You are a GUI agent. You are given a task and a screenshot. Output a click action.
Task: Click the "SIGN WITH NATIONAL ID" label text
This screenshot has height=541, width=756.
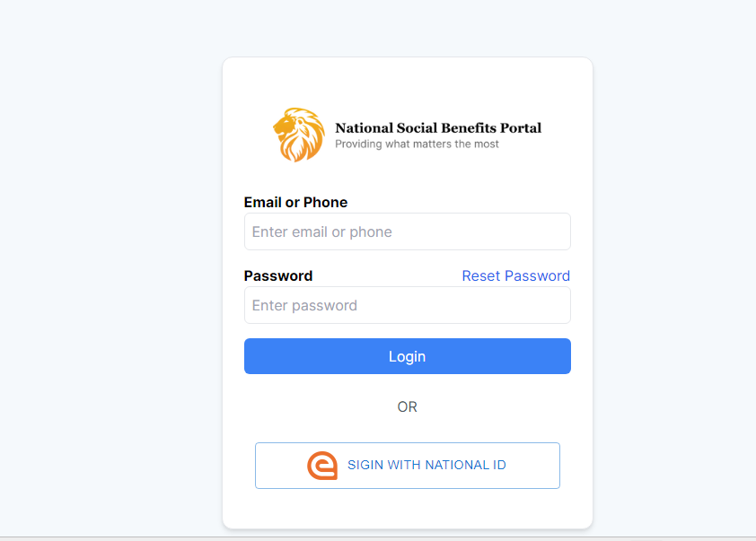(426, 466)
